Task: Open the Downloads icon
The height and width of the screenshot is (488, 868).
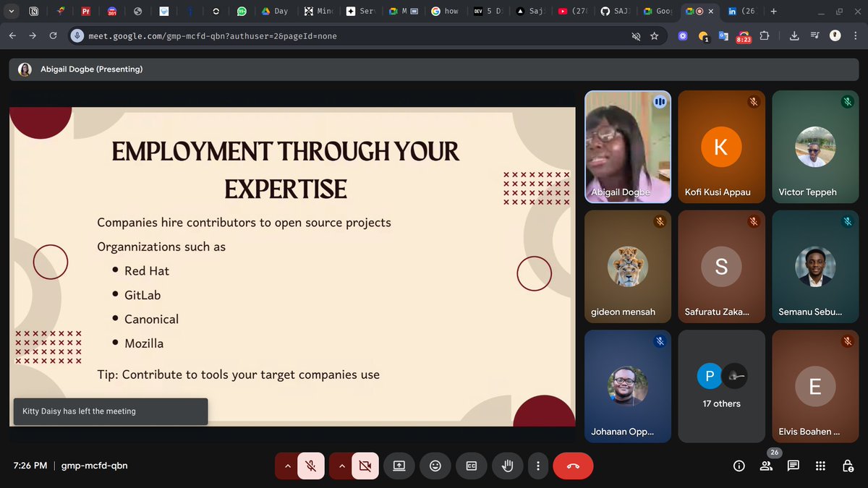Action: (794, 35)
